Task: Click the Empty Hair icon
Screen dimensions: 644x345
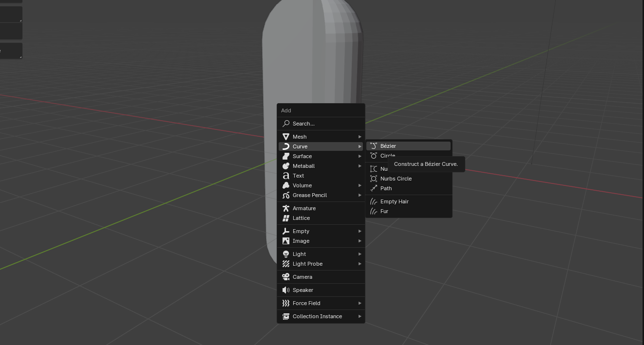Action: [x=374, y=201]
